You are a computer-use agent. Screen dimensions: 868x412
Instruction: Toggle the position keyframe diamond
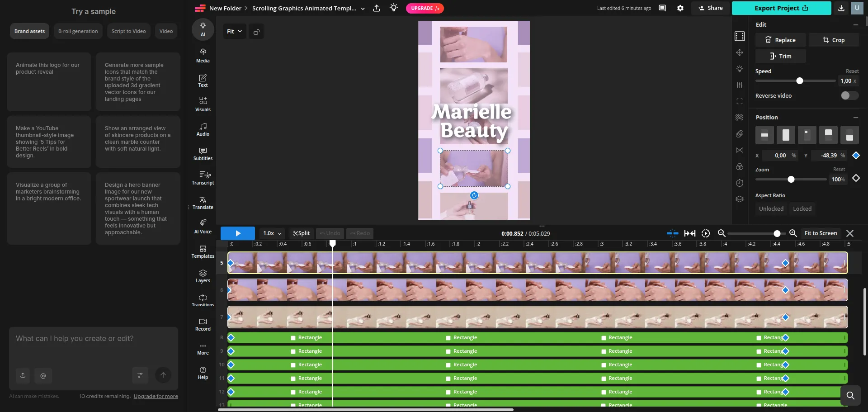click(856, 155)
